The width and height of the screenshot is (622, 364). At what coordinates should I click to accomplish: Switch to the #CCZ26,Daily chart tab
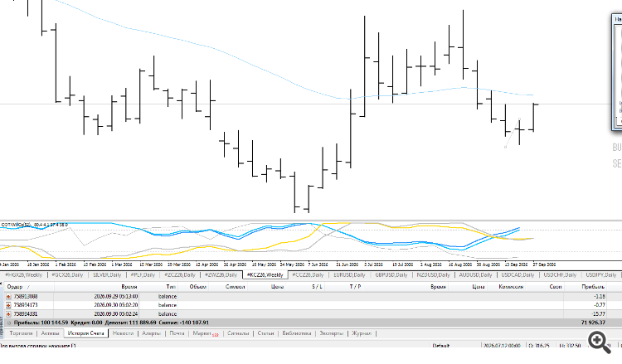tap(308, 274)
